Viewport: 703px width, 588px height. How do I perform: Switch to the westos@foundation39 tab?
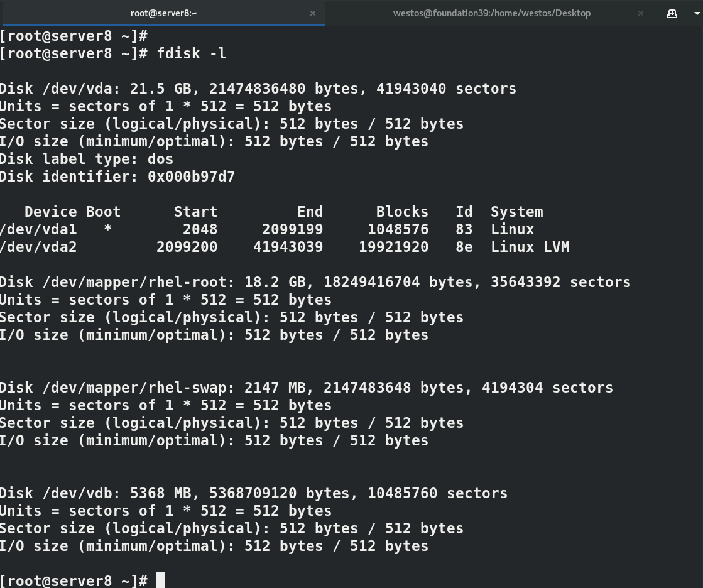tap(492, 13)
